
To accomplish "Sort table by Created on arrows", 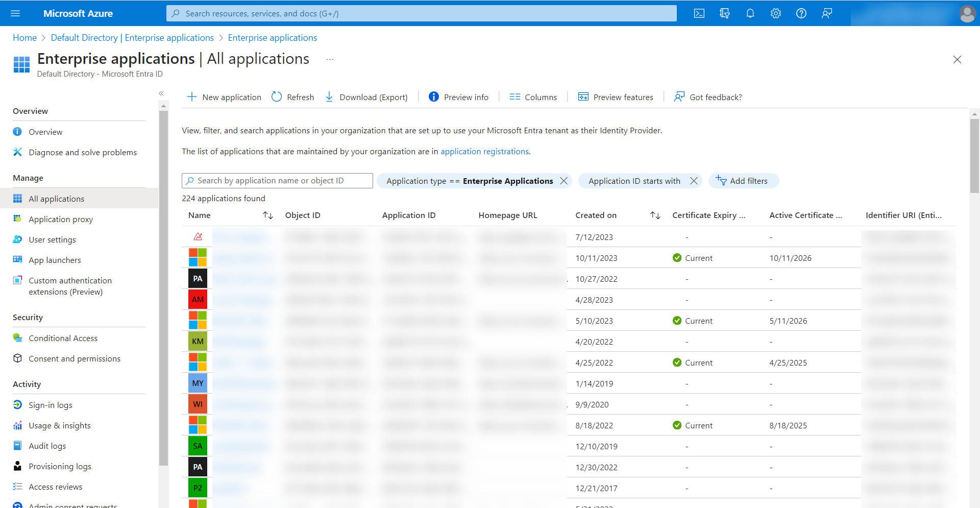I will [655, 215].
